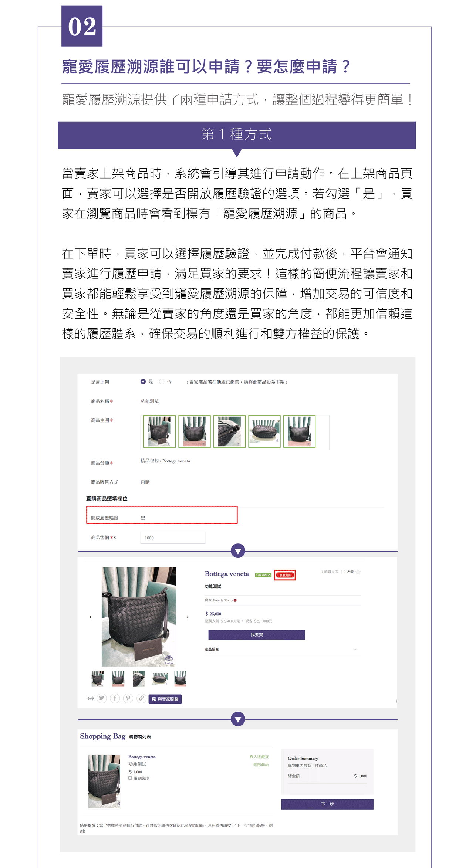This screenshot has width=466, height=868.
Task: Check the 履歷驗證 checkbox in shopping bag
Action: point(130,778)
